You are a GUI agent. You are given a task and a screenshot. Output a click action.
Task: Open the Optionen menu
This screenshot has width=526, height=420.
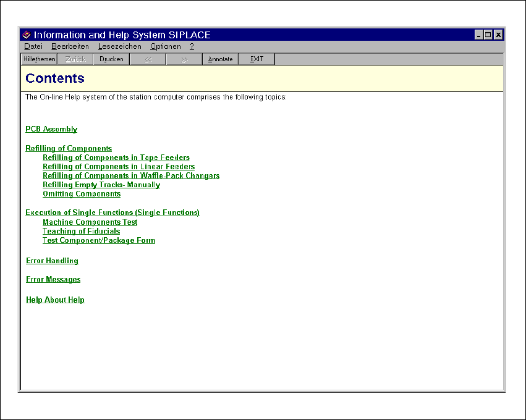[166, 46]
